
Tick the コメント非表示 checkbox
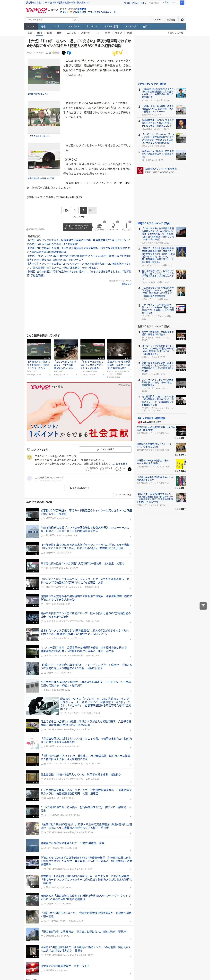pyautogui.click(x=115, y=495)
